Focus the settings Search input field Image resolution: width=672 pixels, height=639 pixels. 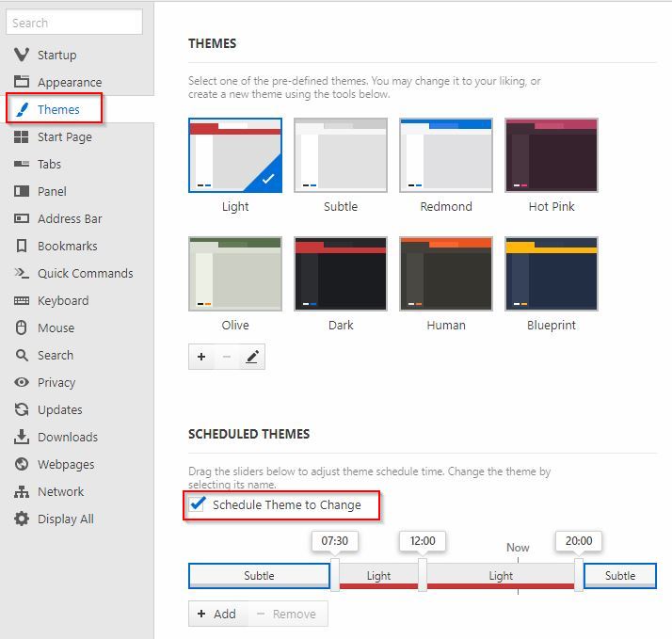pyautogui.click(x=74, y=22)
